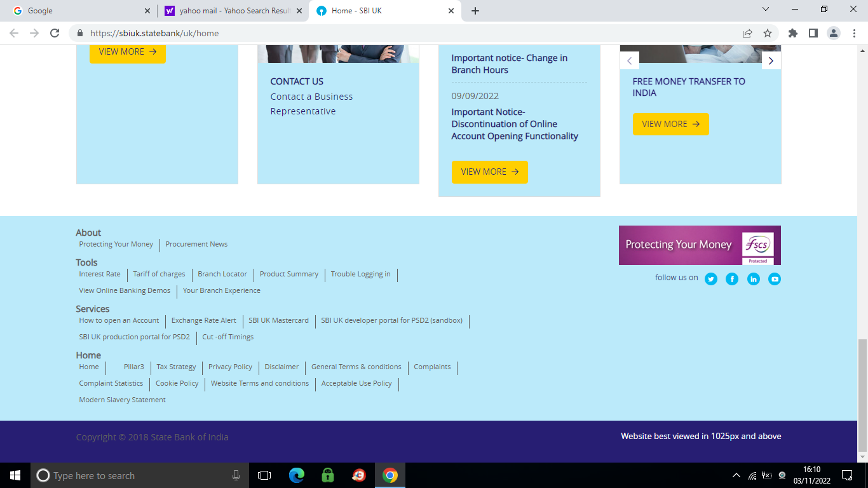Share this page icon in address bar
Screen dimensions: 868x488
(x=747, y=33)
